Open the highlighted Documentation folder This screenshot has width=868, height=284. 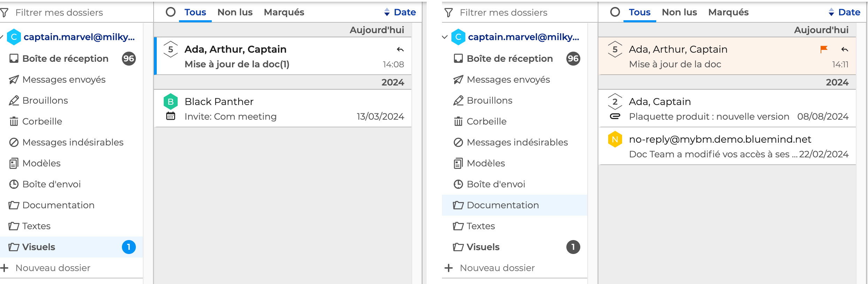pyautogui.click(x=503, y=205)
